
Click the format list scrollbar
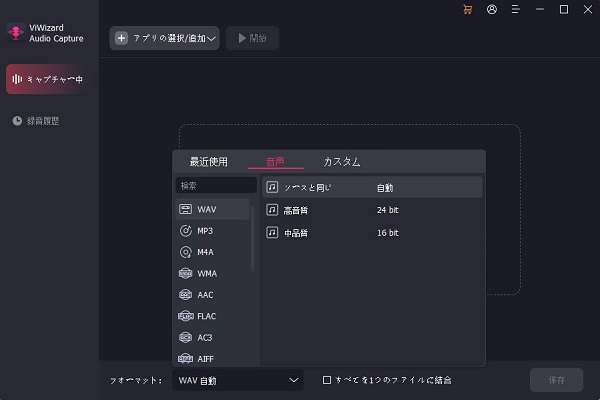coord(252,238)
